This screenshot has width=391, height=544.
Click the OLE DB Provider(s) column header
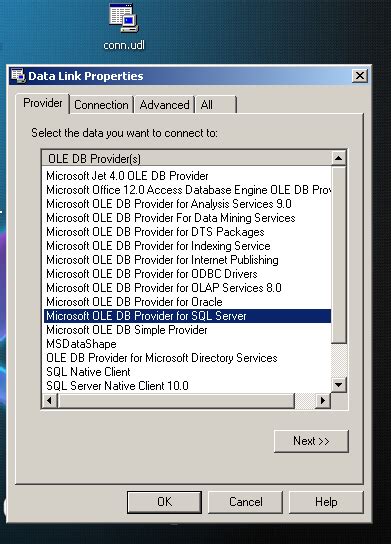tap(187, 159)
